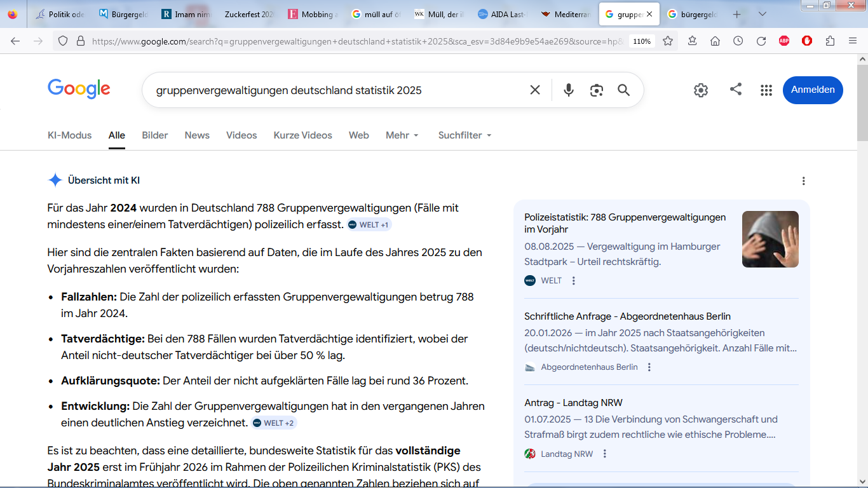
Task: Open Google Lens image search icon
Action: [596, 90]
